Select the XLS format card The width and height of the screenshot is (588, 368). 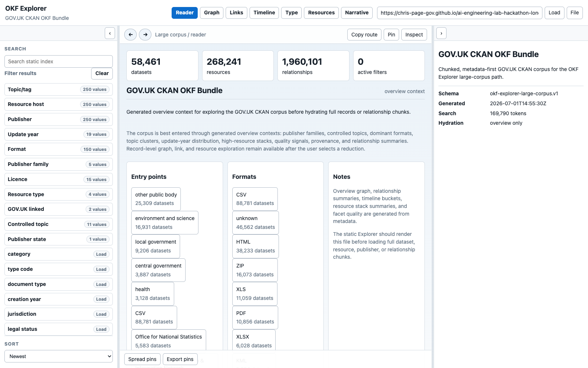tap(255, 294)
